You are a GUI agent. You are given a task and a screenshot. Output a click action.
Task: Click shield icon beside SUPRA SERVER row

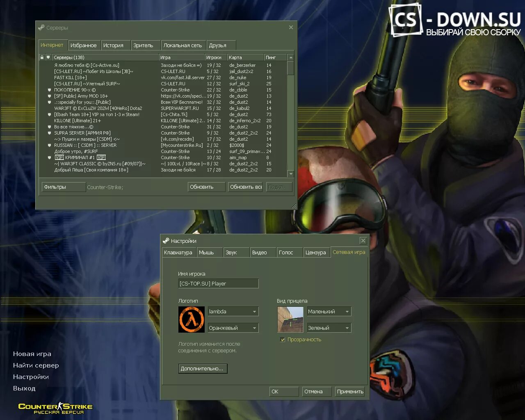pyautogui.click(x=49, y=133)
